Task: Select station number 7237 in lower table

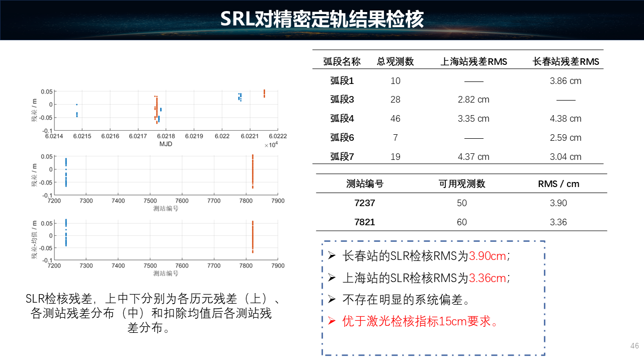Action: point(365,203)
